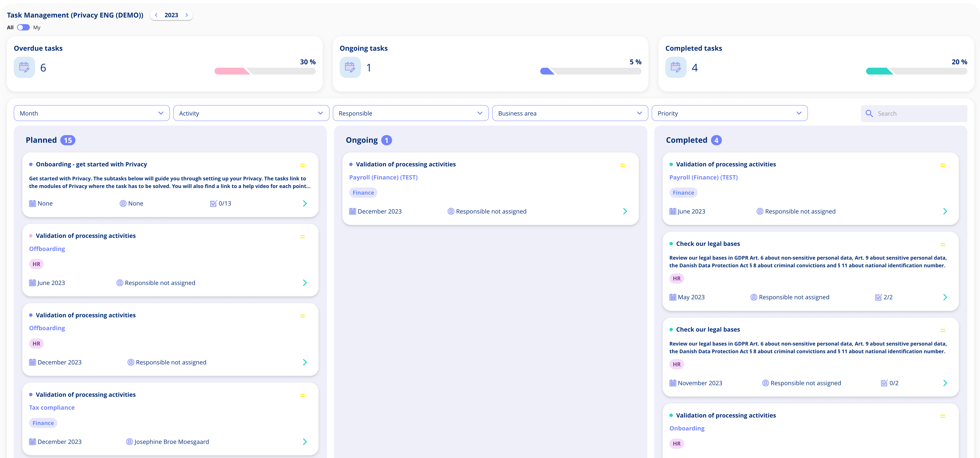
Task: Click the search magnifier icon
Action: [869, 113]
